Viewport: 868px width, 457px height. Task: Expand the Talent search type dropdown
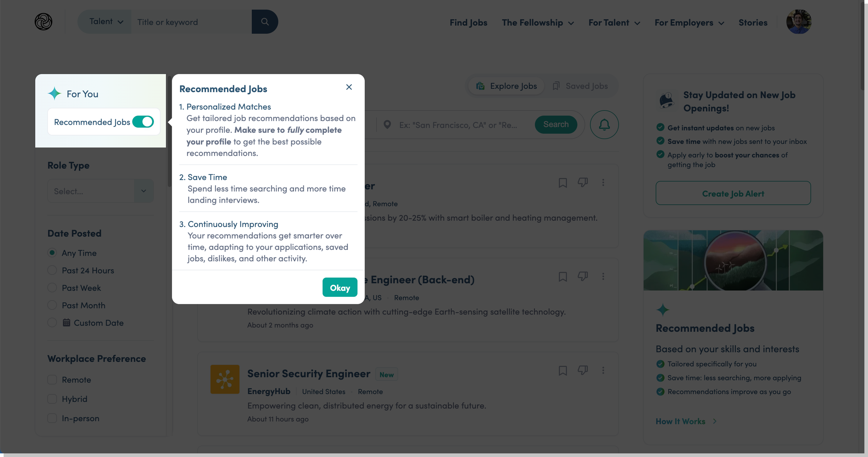pos(105,22)
